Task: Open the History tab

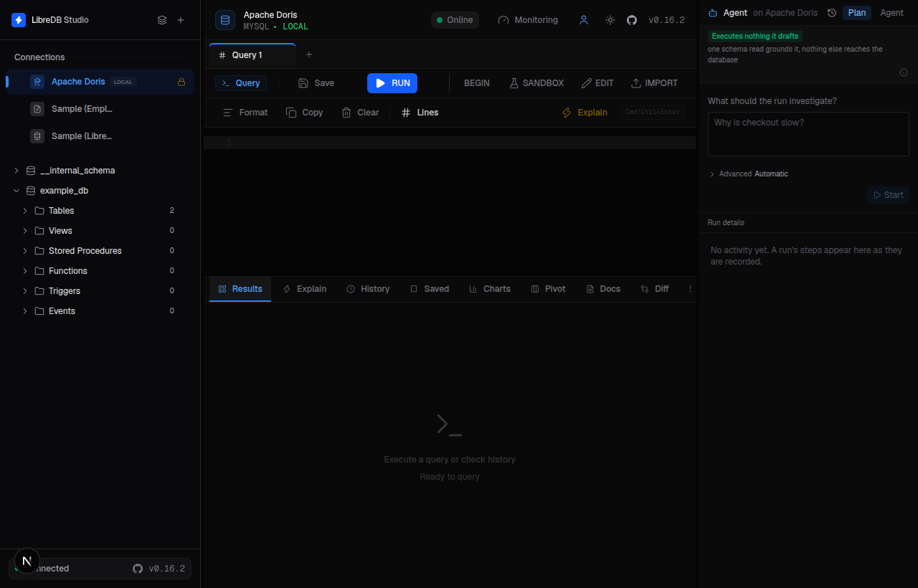Action: [x=368, y=289]
